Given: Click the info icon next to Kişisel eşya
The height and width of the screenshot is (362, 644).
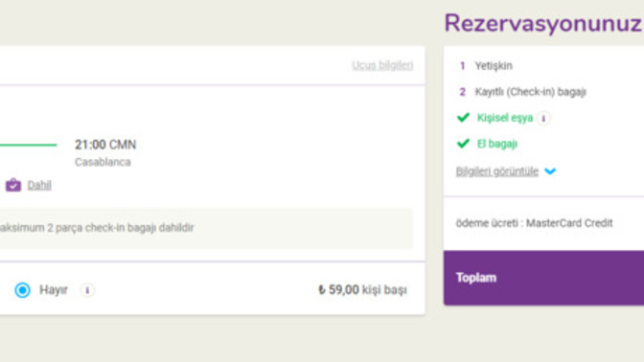Looking at the screenshot, I should [543, 118].
